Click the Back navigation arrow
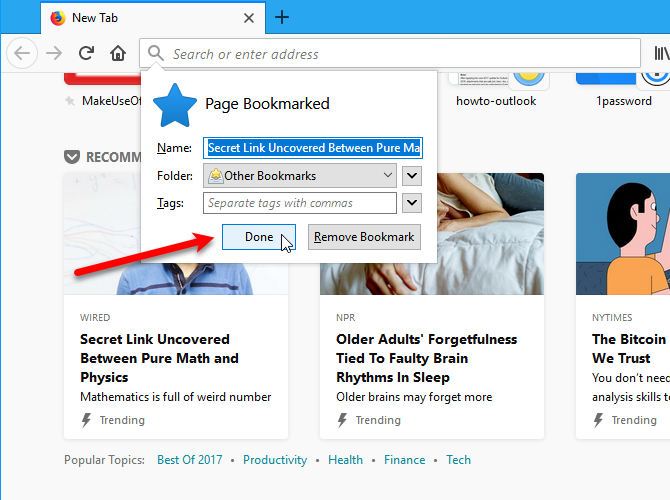 (22, 53)
